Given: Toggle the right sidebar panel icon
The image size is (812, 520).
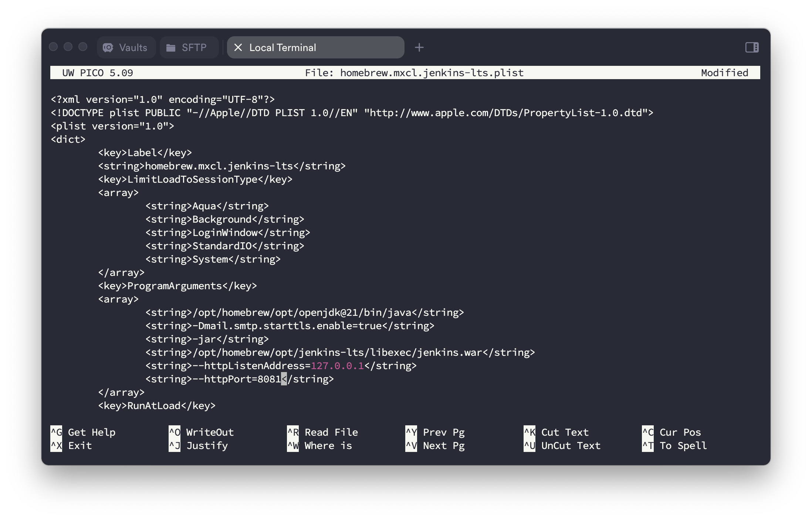Looking at the screenshot, I should [x=752, y=47].
